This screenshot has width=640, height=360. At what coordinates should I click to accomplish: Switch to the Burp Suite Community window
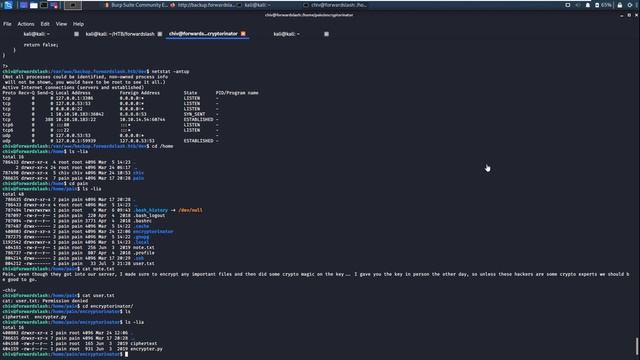pos(136,5)
